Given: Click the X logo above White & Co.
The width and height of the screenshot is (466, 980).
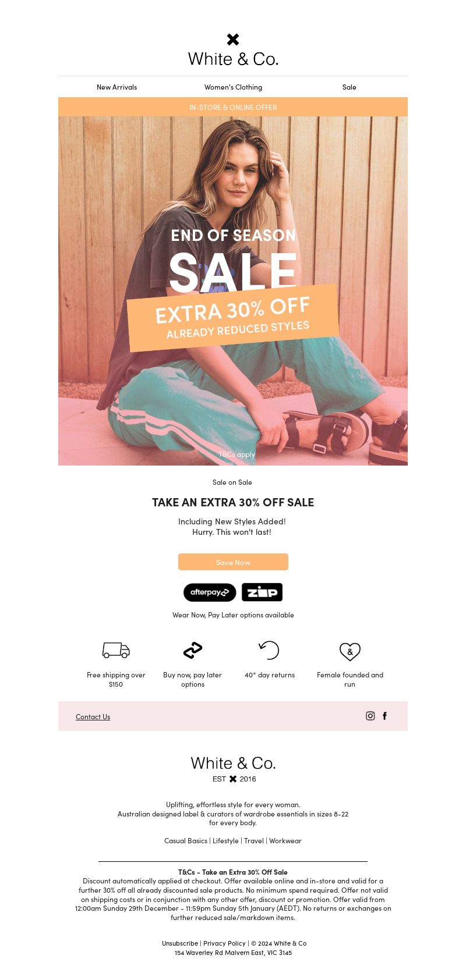Looking at the screenshot, I should pos(233,40).
